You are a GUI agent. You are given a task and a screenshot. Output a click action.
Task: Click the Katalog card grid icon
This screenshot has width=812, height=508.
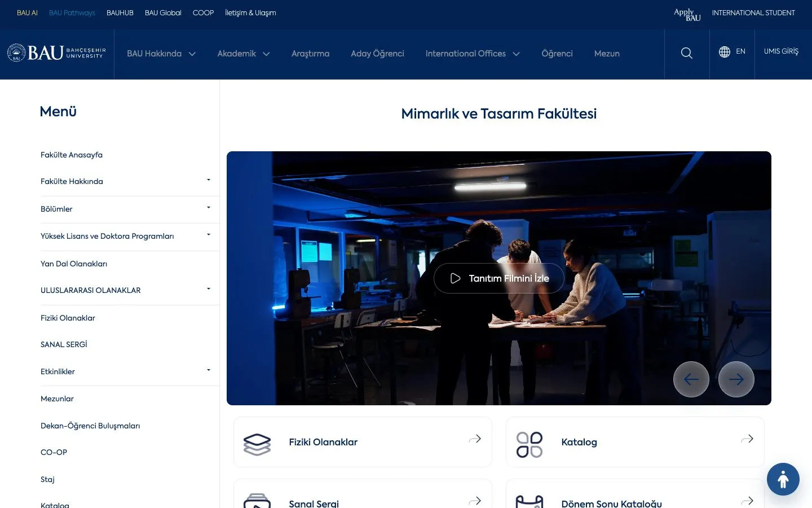[x=529, y=444]
